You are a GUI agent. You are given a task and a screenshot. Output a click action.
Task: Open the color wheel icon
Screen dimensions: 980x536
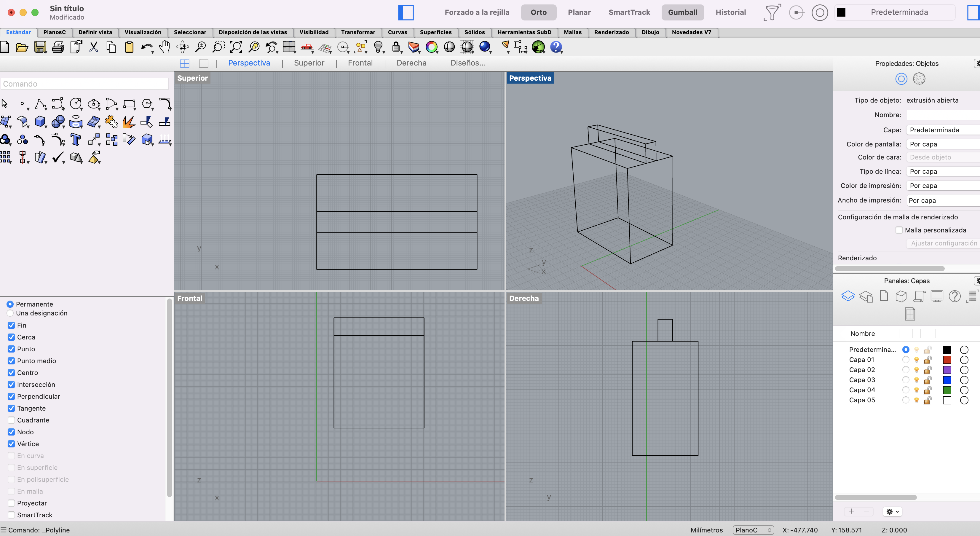pyautogui.click(x=431, y=47)
